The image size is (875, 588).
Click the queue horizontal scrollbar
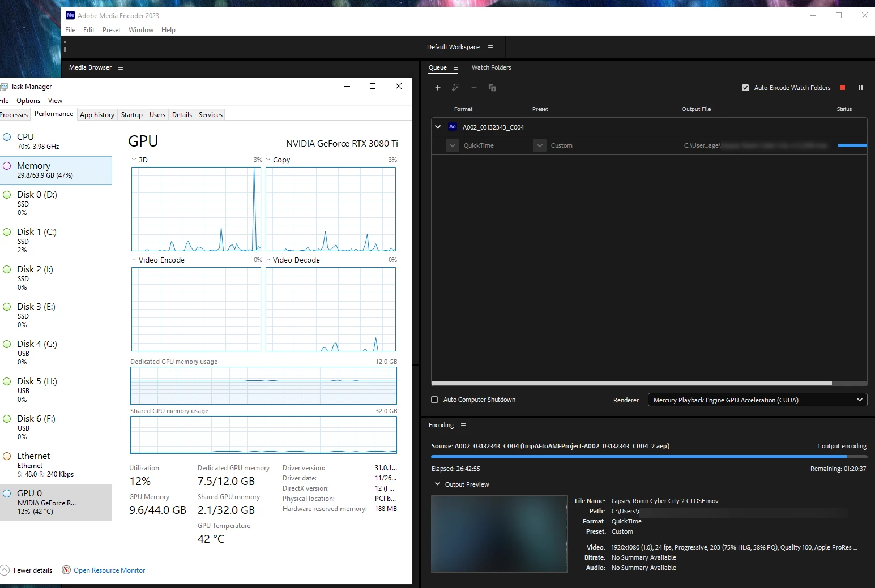pyautogui.click(x=631, y=383)
